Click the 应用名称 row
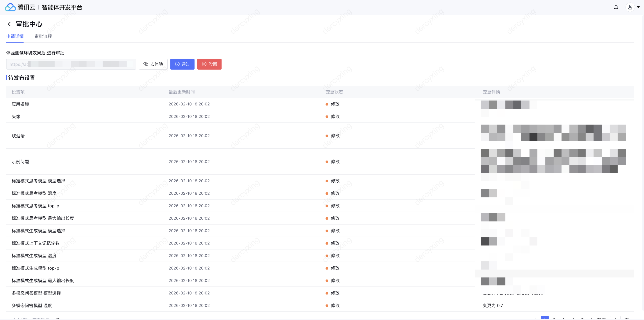Viewport: 644px width, 320px height. (x=20, y=104)
